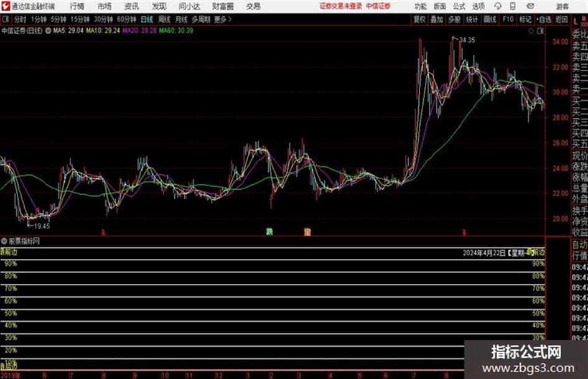Screen dimensions: 588x379
Task: Click 证券交易未登录 login link
Action: pos(340,6)
